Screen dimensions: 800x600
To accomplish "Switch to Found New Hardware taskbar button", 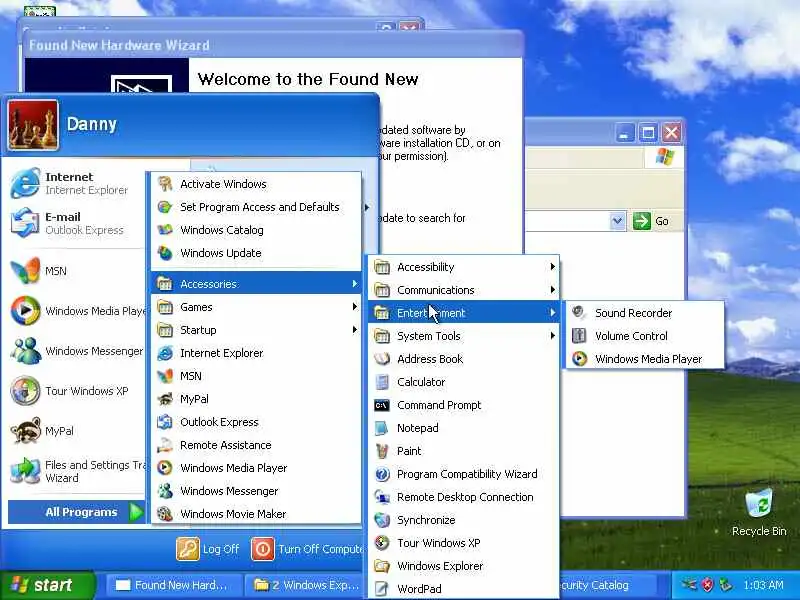I will [172, 585].
